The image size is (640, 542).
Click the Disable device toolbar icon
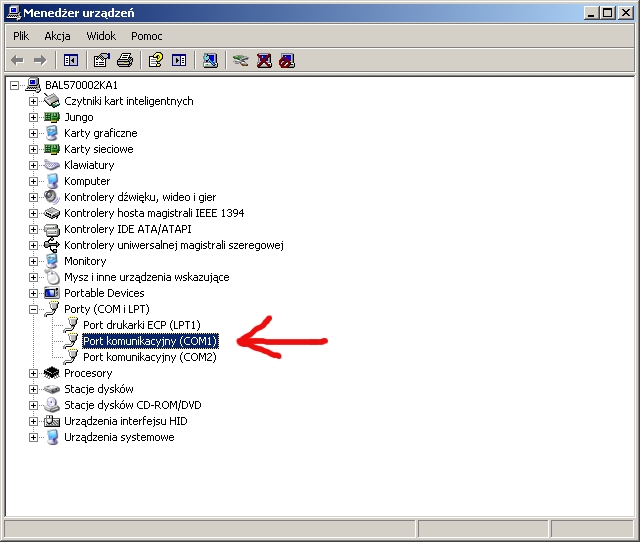(287, 60)
